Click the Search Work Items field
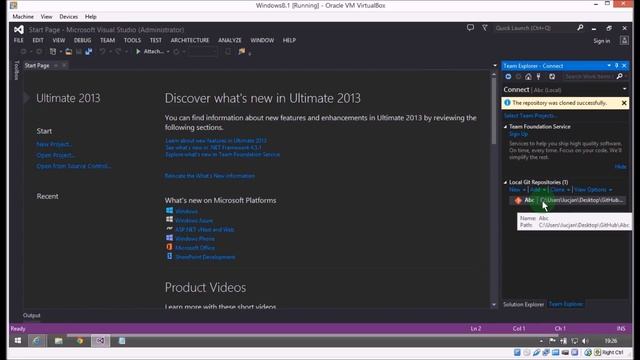Image resolution: width=640 pixels, height=360 pixels. [588, 77]
